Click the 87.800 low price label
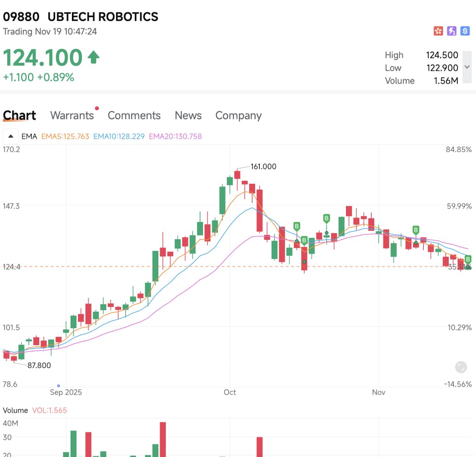This screenshot has width=476, height=457. (x=39, y=365)
